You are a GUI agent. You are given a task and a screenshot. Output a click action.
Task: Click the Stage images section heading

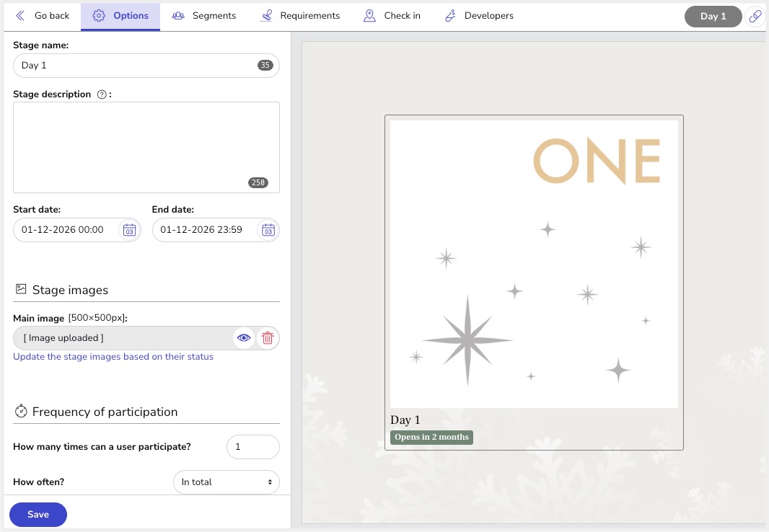point(70,290)
